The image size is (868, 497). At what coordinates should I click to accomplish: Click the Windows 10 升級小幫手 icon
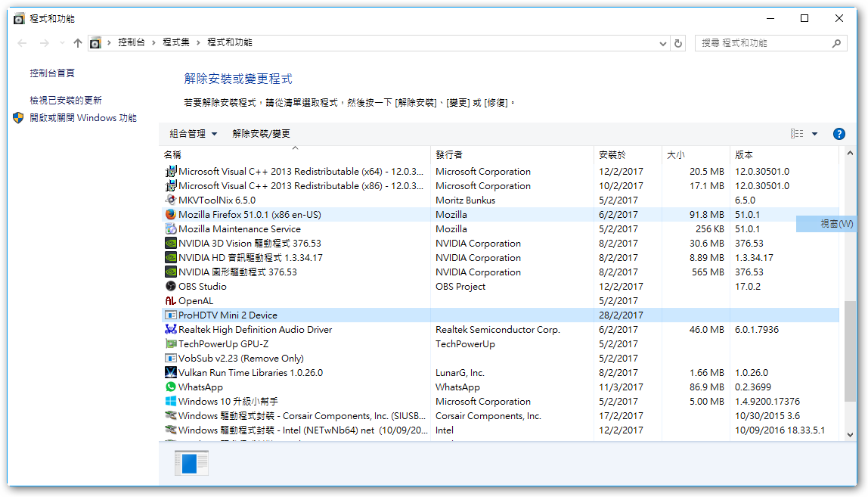point(171,401)
